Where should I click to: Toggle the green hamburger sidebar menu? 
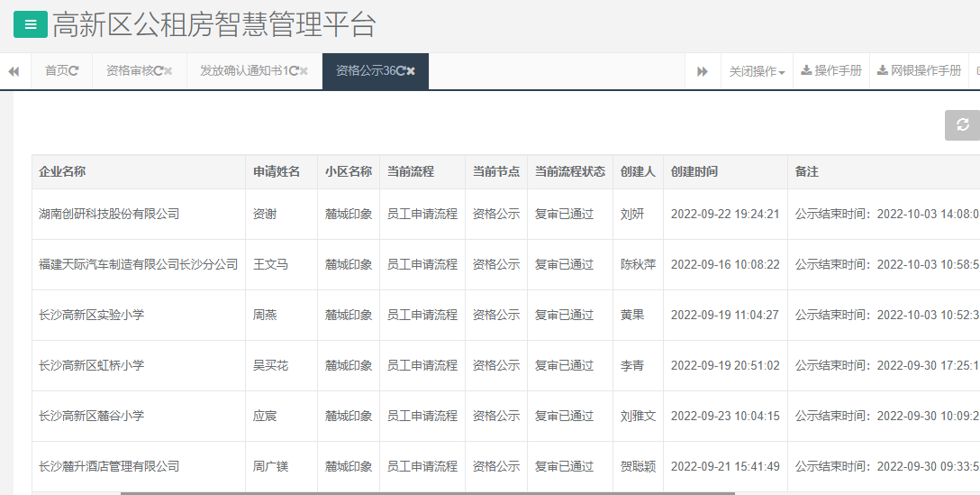31,24
